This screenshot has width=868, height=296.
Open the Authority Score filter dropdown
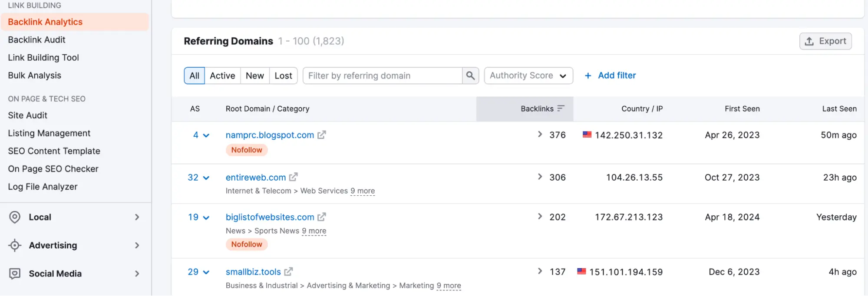pyautogui.click(x=528, y=76)
